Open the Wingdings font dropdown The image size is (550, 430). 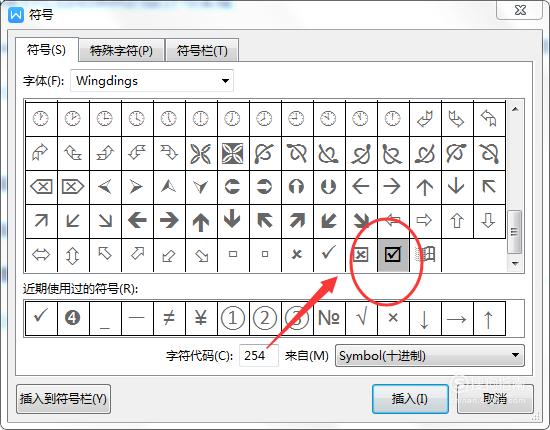[x=152, y=81]
